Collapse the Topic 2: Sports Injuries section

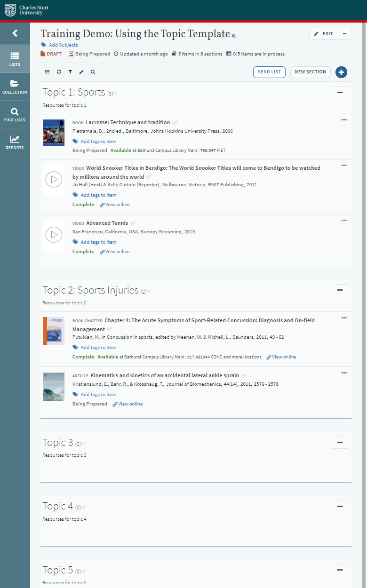[149, 291]
